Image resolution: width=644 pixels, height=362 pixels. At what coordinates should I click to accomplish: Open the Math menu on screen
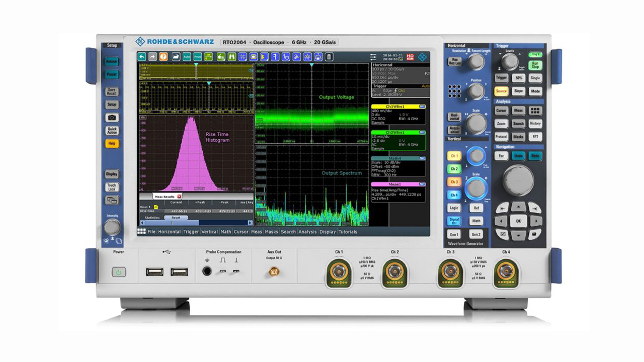click(x=225, y=232)
